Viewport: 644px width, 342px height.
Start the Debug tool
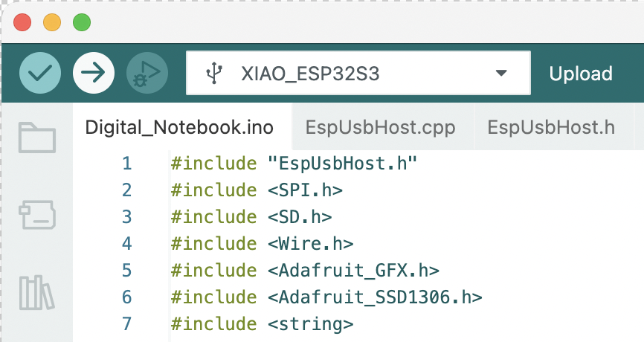(146, 73)
